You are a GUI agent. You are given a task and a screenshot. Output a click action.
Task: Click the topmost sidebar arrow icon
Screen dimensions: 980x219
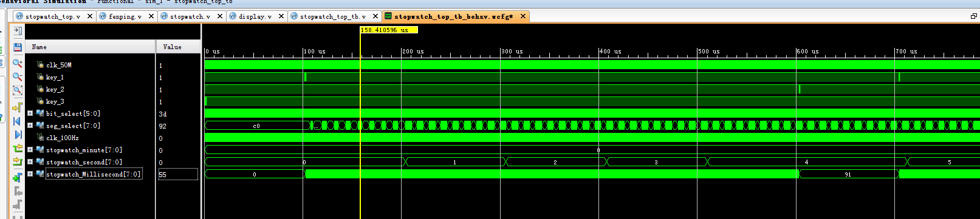[x=18, y=31]
